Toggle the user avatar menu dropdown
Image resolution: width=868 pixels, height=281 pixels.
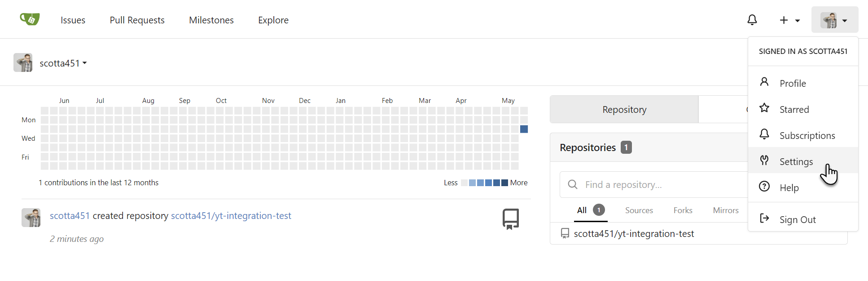(x=834, y=20)
